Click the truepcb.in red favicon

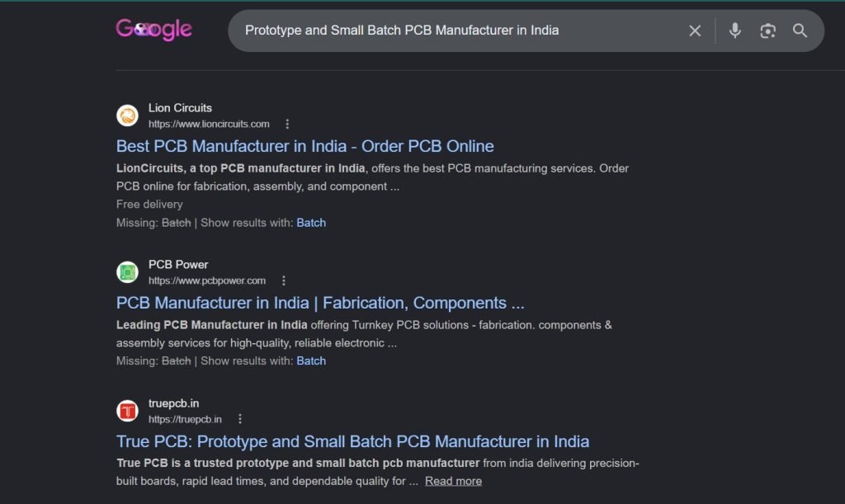tap(127, 411)
